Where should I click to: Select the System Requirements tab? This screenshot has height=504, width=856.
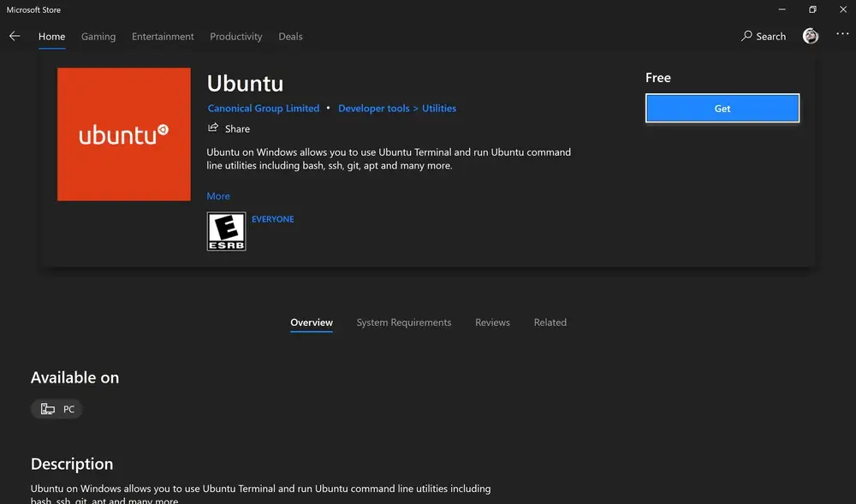[x=404, y=323]
